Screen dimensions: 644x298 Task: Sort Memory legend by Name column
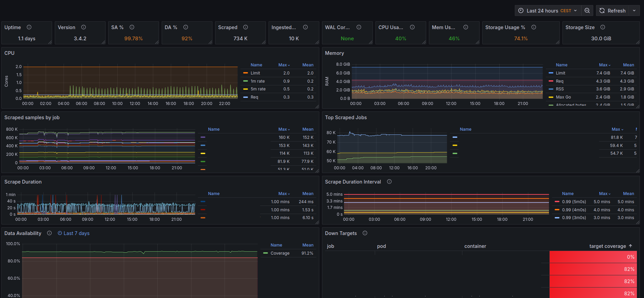pyautogui.click(x=561, y=65)
